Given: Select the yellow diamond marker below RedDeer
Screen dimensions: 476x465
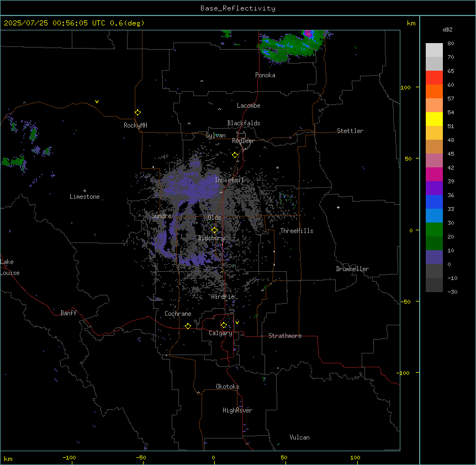Looking at the screenshot, I should click(x=235, y=155).
